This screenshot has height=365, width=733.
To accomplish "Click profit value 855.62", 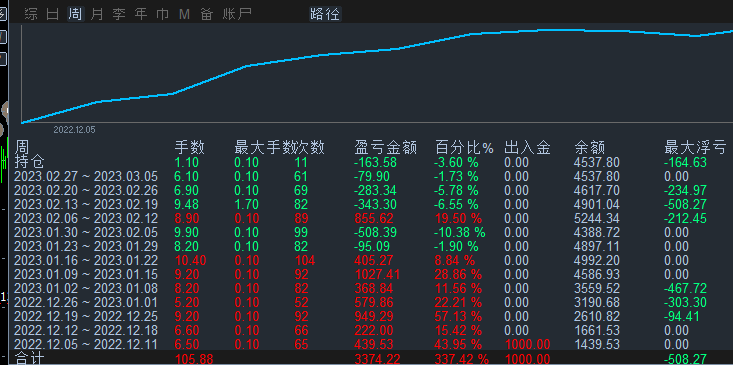I will 374,218.
